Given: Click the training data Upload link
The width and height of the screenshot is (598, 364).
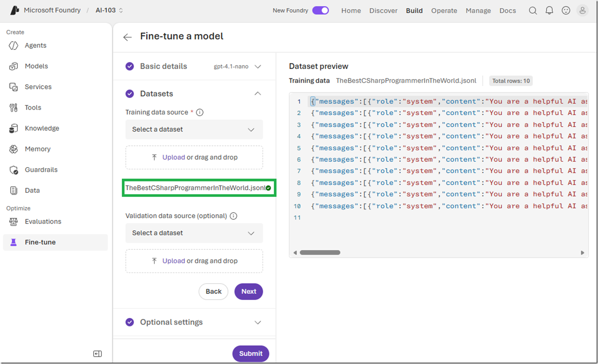Looking at the screenshot, I should point(174,157).
